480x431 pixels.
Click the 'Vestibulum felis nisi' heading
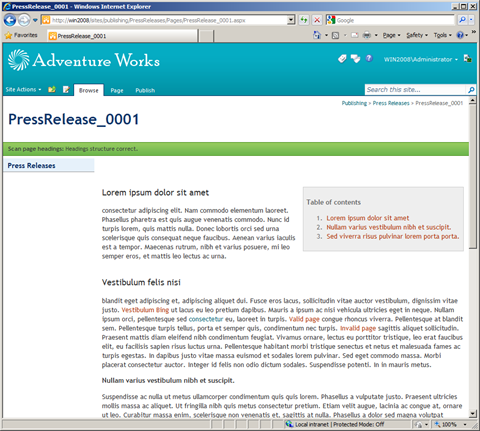click(x=141, y=282)
